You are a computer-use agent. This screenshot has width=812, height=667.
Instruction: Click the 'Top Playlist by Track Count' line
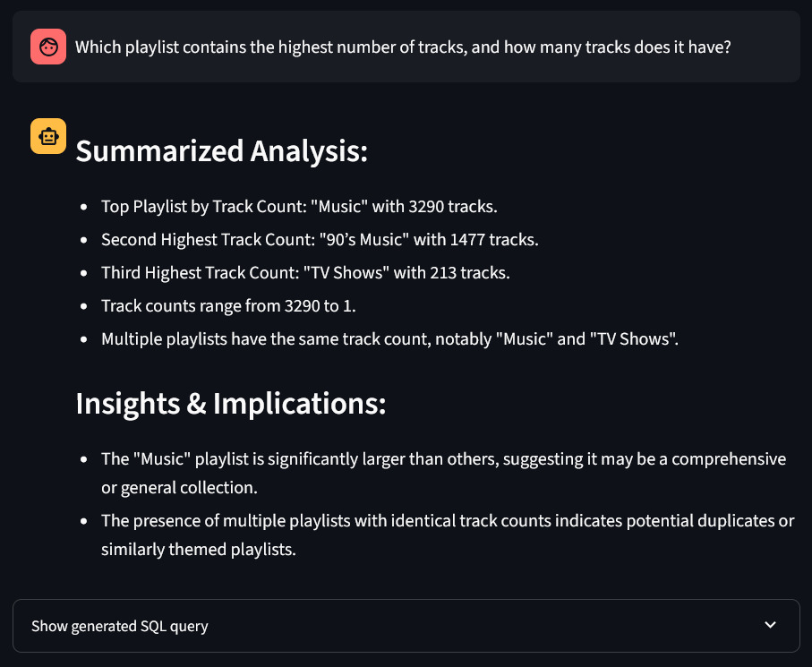(299, 207)
